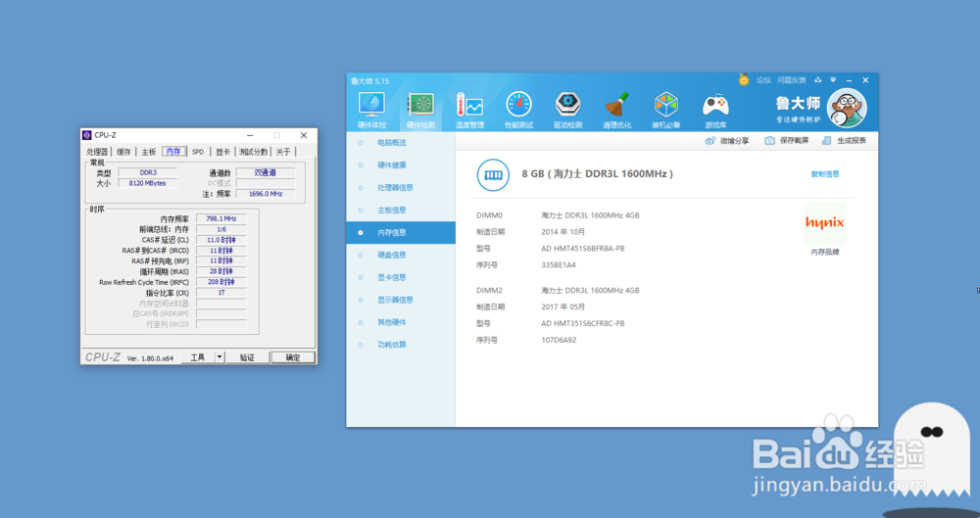Click the 28 时钟 tRAS value
Viewport: 980px width, 518px height.
click(221, 272)
